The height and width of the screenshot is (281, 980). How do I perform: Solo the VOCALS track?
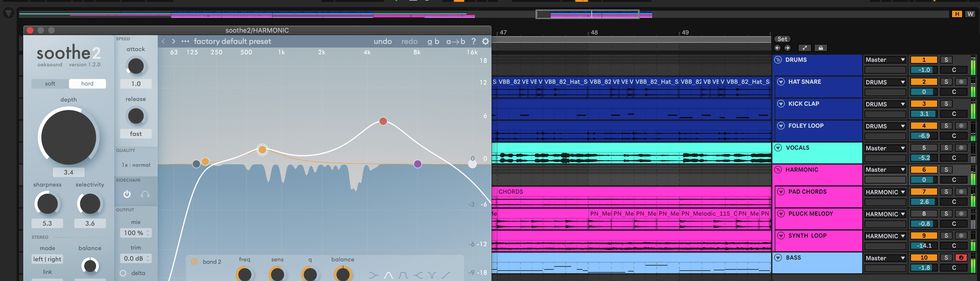pos(946,148)
